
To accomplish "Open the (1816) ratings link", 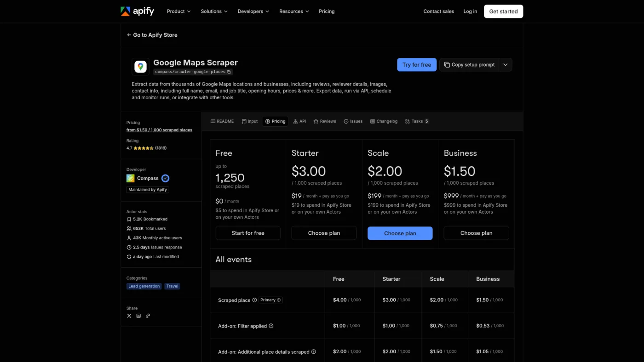I will 161,148.
